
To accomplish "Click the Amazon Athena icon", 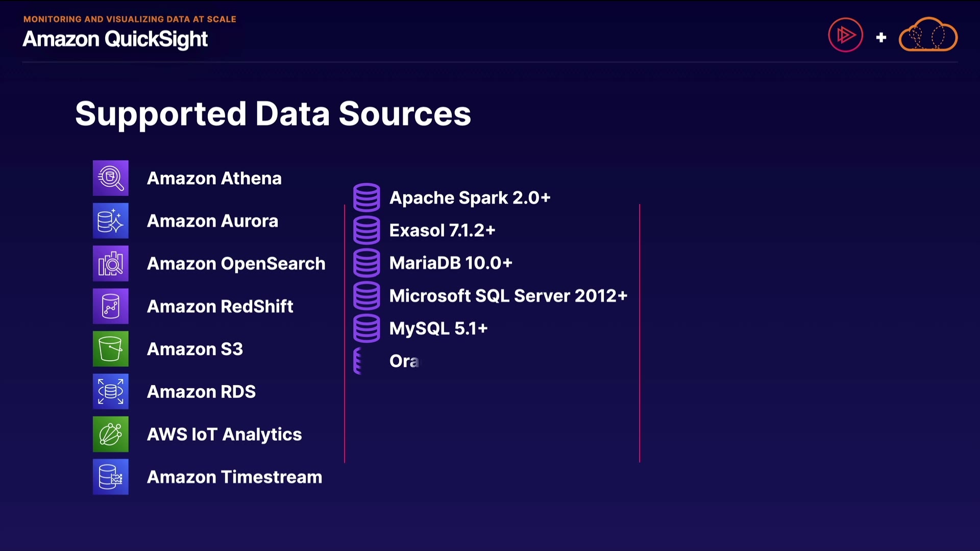I will [110, 178].
